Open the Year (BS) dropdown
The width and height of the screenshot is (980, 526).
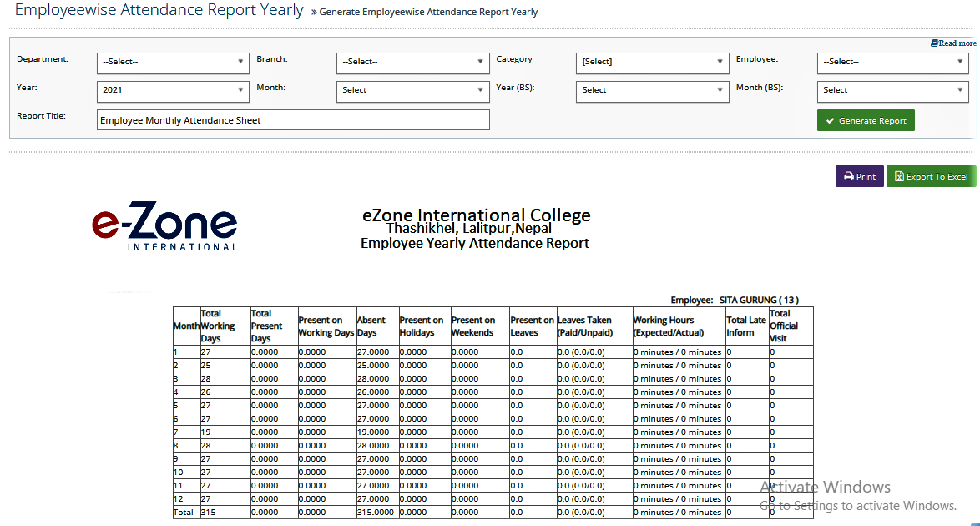point(653,90)
